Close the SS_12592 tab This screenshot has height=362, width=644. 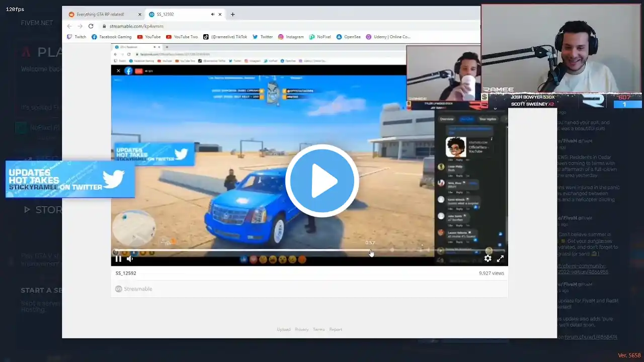pos(221,15)
